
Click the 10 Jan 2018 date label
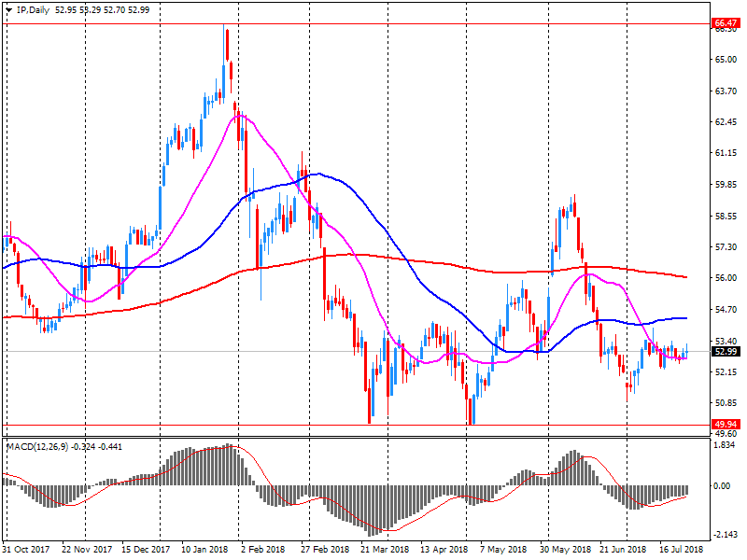[205, 549]
